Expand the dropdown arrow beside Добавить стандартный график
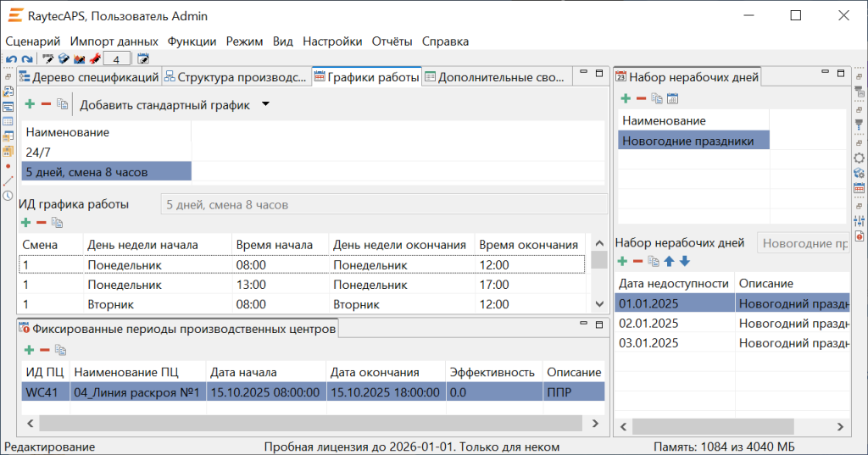This screenshot has width=868, height=455. click(x=265, y=104)
